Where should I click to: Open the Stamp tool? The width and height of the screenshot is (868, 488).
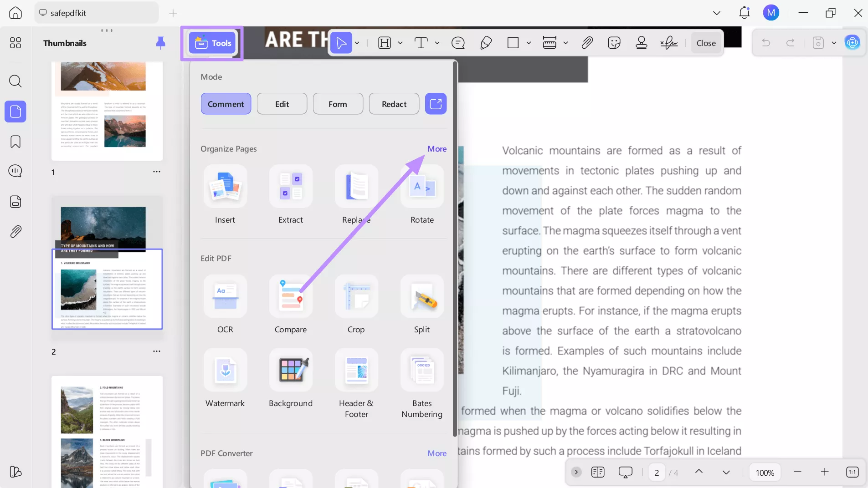click(642, 43)
